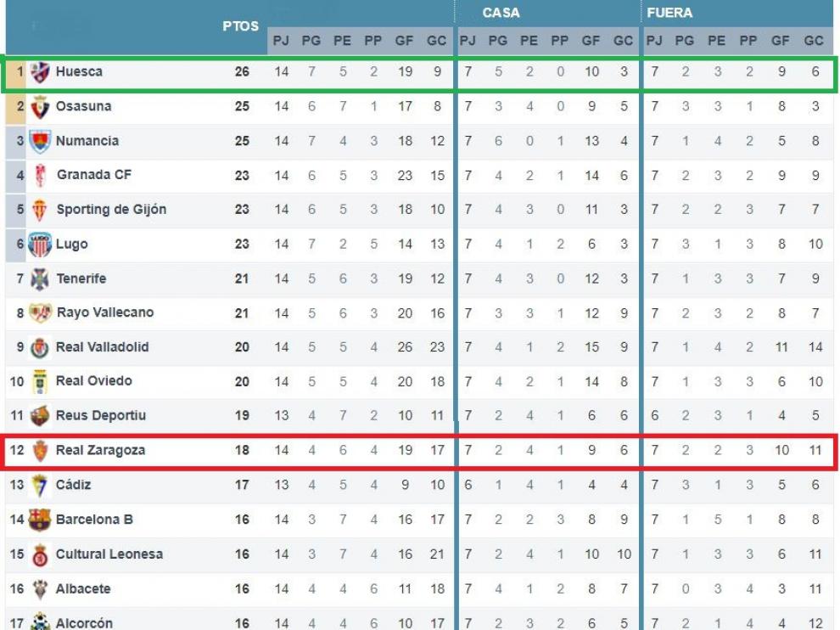Sort by first GF goals-for column header
Image resolution: width=840 pixels, height=630 pixels.
pos(404,41)
